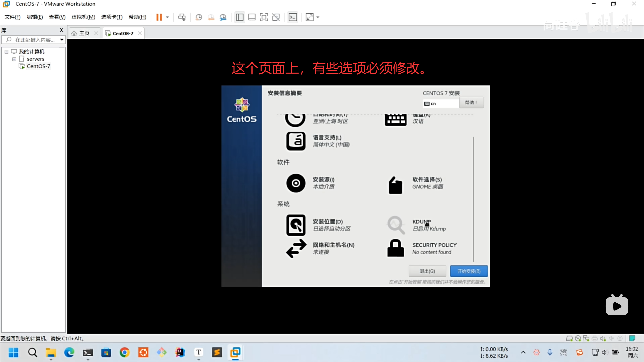
Task: Toggle unity mode icon
Action: point(276,17)
